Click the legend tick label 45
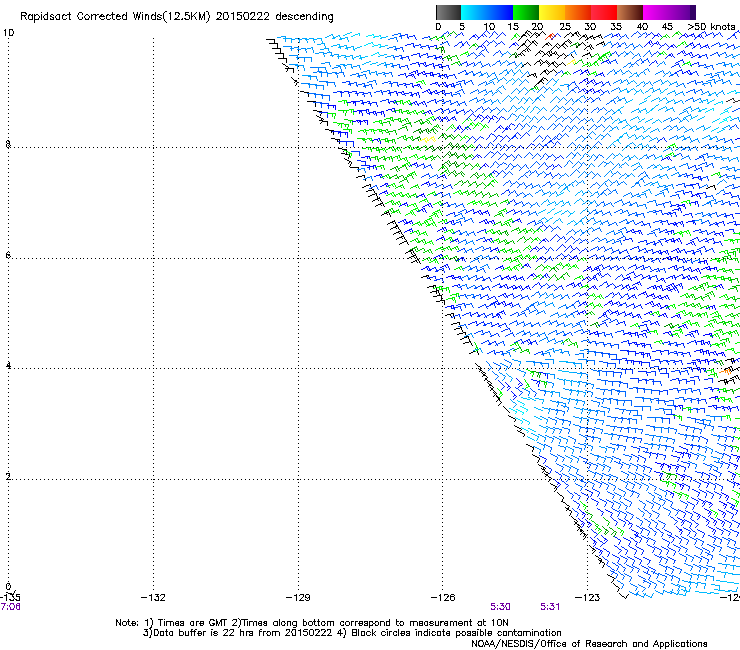Viewport: 740px width, 650px height. pyautogui.click(x=667, y=27)
